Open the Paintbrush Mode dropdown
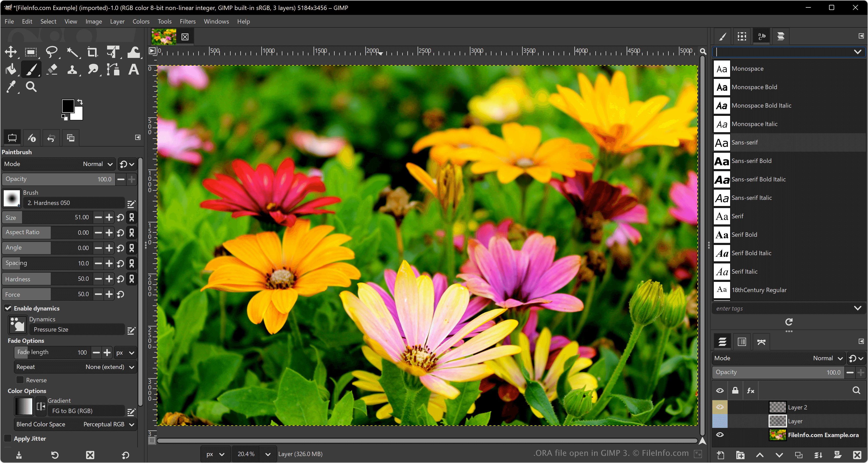 [98, 164]
